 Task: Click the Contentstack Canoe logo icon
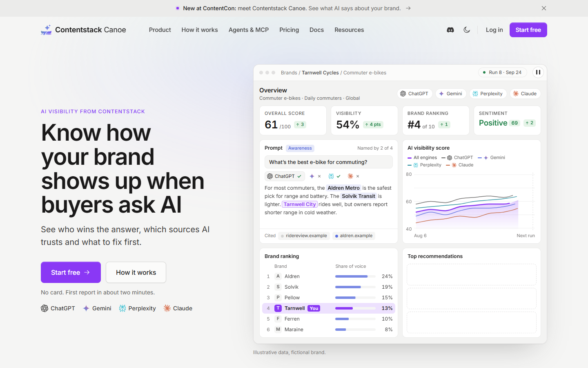point(46,30)
